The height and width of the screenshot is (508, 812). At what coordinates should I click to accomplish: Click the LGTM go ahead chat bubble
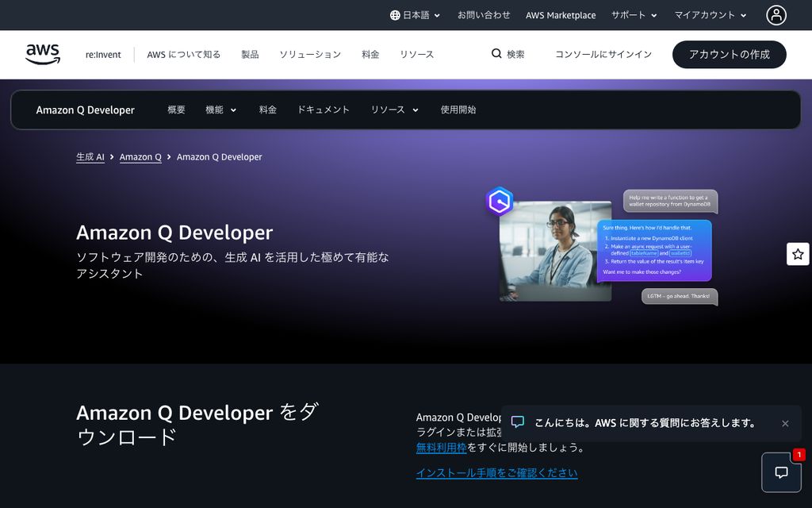point(679,296)
